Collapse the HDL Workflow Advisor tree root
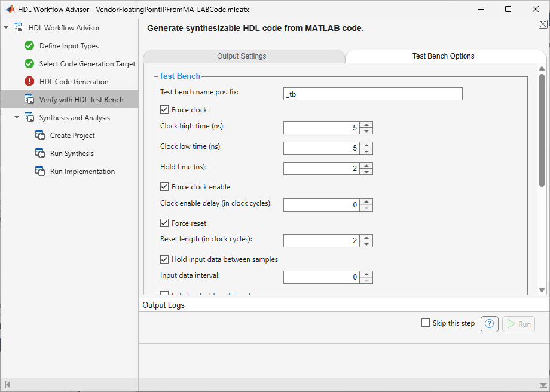This screenshot has height=392, width=550. pos(6,27)
